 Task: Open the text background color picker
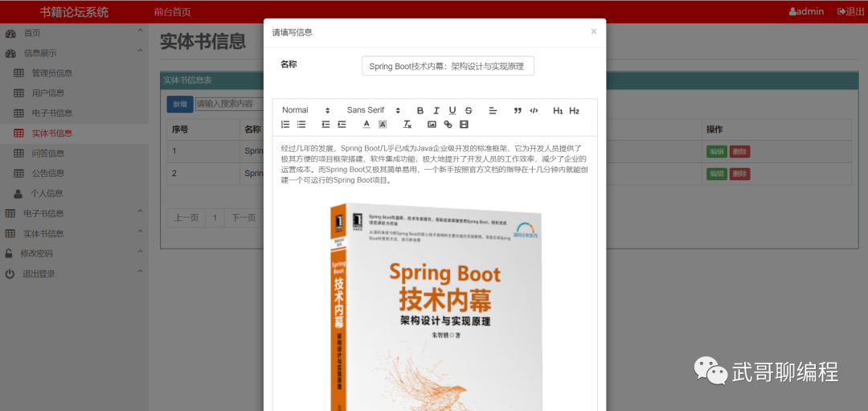[x=382, y=124]
